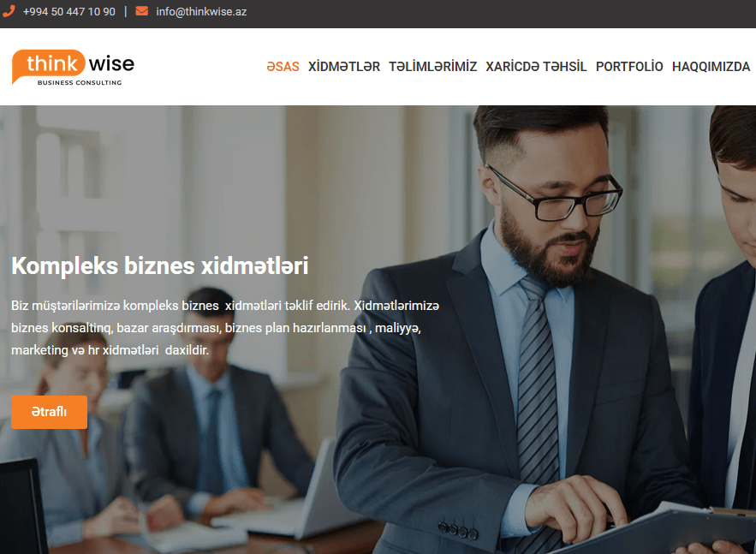Click the orange Ətraflı button
Viewport: 756px width, 554px height.
49,412
